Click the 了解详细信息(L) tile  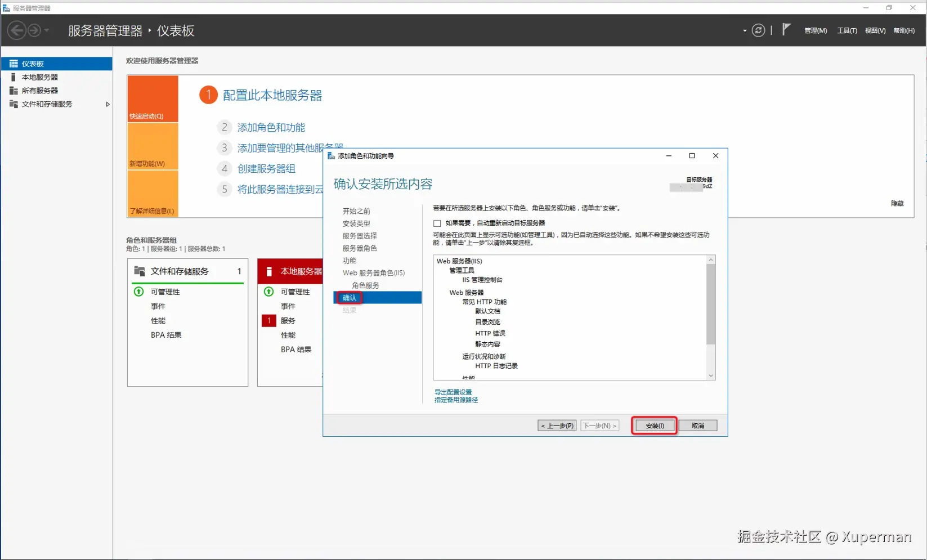[153, 194]
